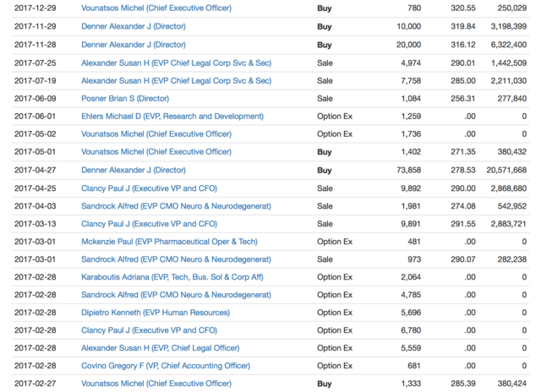Click Option Ex label in the 2017-06-01 row
The image size is (541, 392).
(x=335, y=117)
